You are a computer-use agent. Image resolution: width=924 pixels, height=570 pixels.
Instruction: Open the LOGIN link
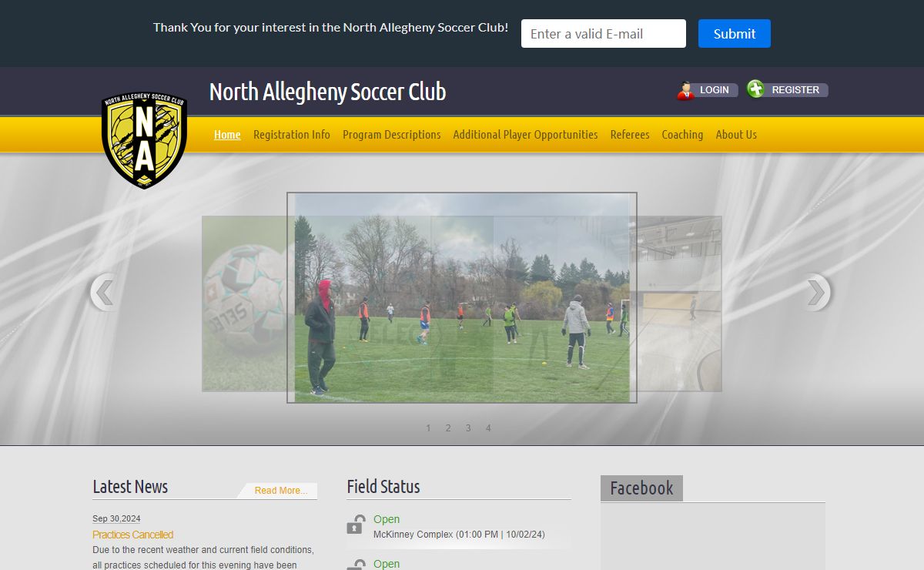[x=714, y=90]
